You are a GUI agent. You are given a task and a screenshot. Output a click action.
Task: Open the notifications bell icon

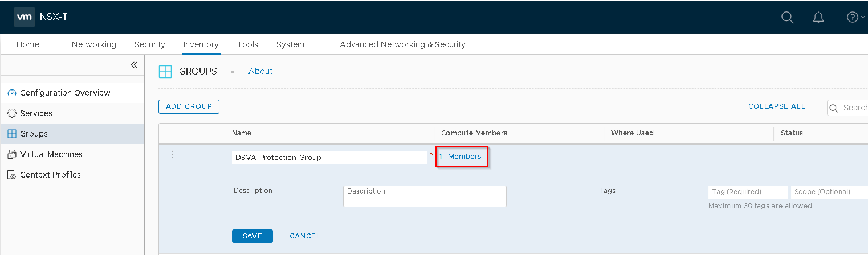818,17
